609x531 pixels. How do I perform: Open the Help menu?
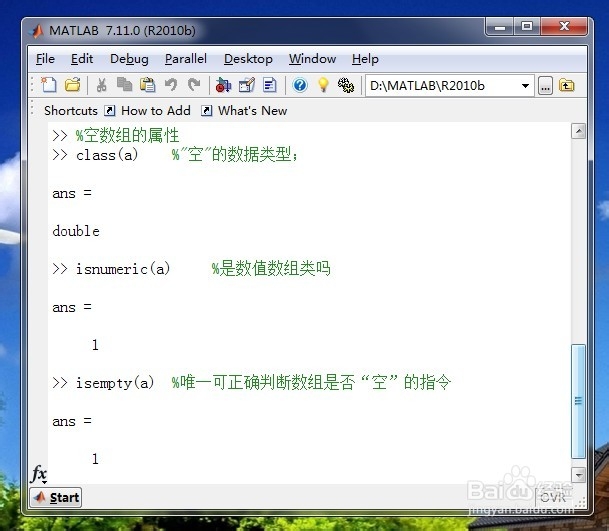(x=365, y=59)
